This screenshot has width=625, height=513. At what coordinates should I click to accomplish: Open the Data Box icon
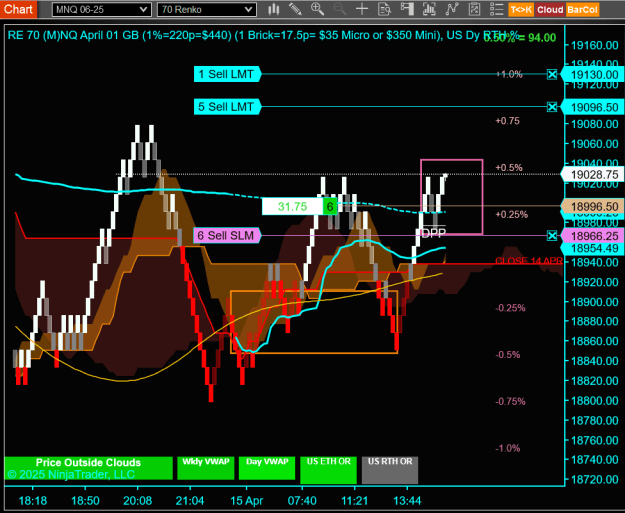[384, 9]
